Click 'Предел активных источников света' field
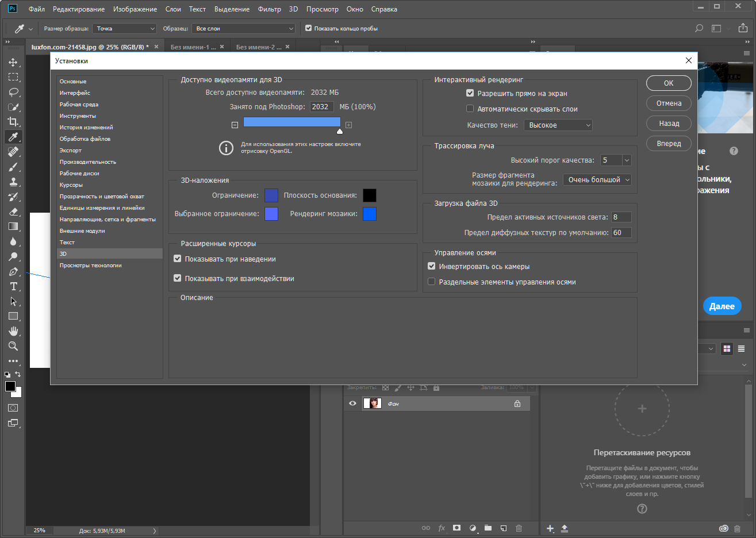This screenshot has height=538, width=756. click(x=621, y=217)
